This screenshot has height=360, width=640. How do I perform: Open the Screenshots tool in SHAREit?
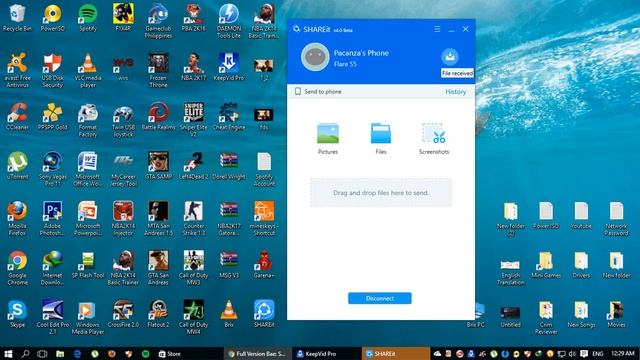[x=433, y=139]
